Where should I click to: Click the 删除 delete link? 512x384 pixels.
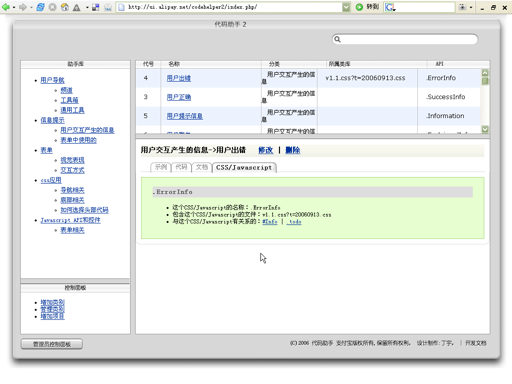(293, 150)
